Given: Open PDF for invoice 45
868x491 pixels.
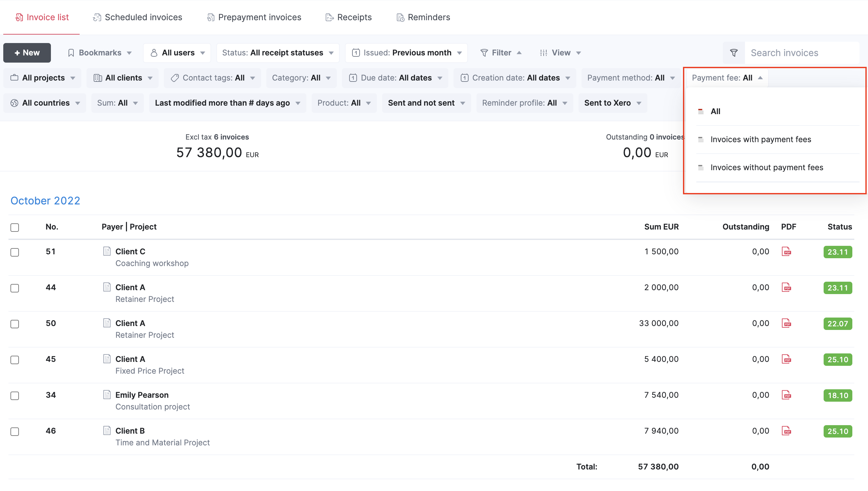Looking at the screenshot, I should click(786, 359).
